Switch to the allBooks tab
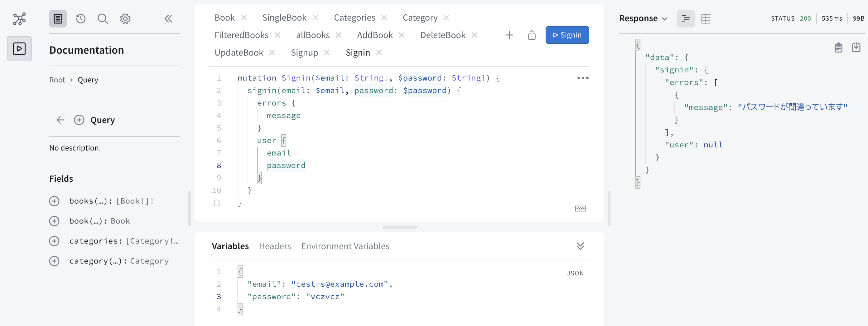The image size is (868, 326). tap(313, 35)
